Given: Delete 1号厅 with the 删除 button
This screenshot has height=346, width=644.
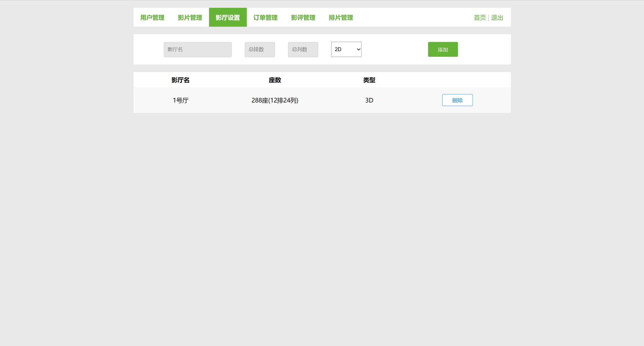Looking at the screenshot, I should tap(457, 100).
